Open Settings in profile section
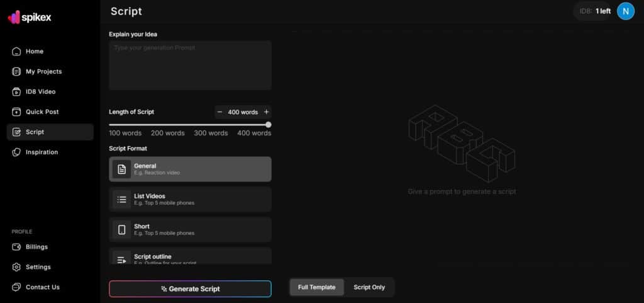 point(50,267)
